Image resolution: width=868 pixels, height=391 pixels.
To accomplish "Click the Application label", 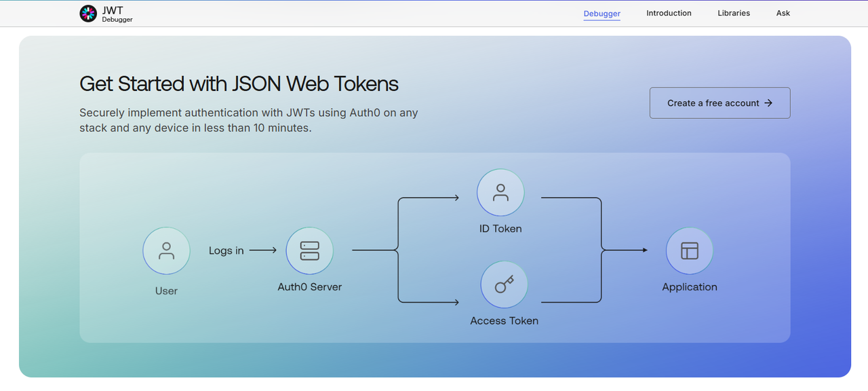I will [690, 287].
